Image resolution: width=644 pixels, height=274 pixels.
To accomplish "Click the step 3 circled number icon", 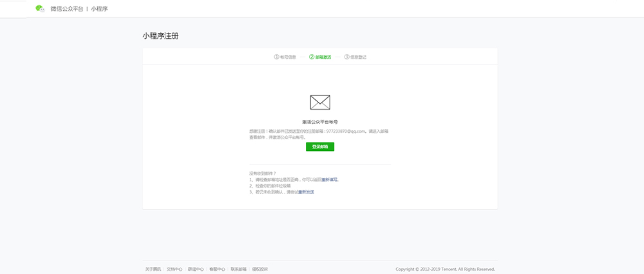I will (347, 57).
